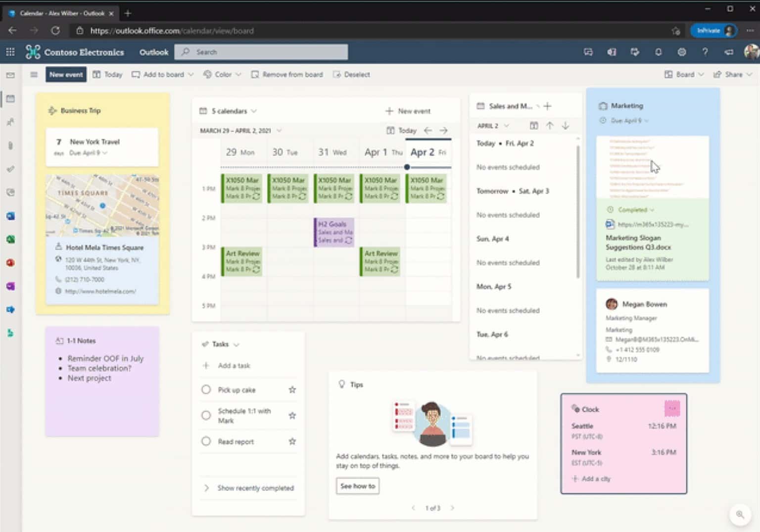Switch to the Apr 1 day column
The image size is (760, 532).
coord(382,152)
